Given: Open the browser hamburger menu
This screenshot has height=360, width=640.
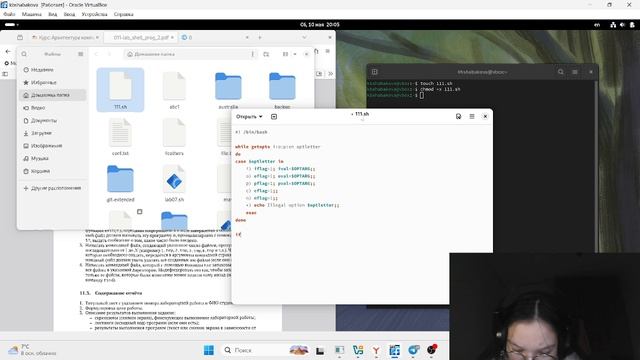Looking at the screenshot, I should tap(327, 51).
